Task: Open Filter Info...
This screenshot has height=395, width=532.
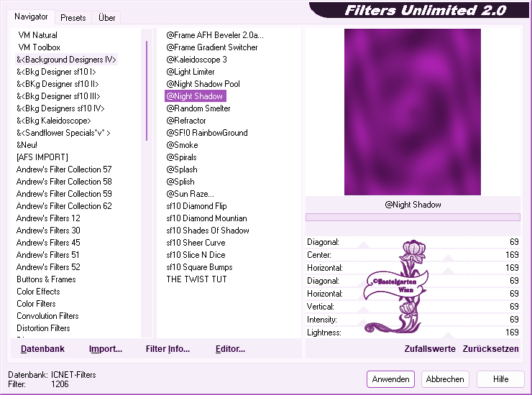Action: click(x=168, y=349)
